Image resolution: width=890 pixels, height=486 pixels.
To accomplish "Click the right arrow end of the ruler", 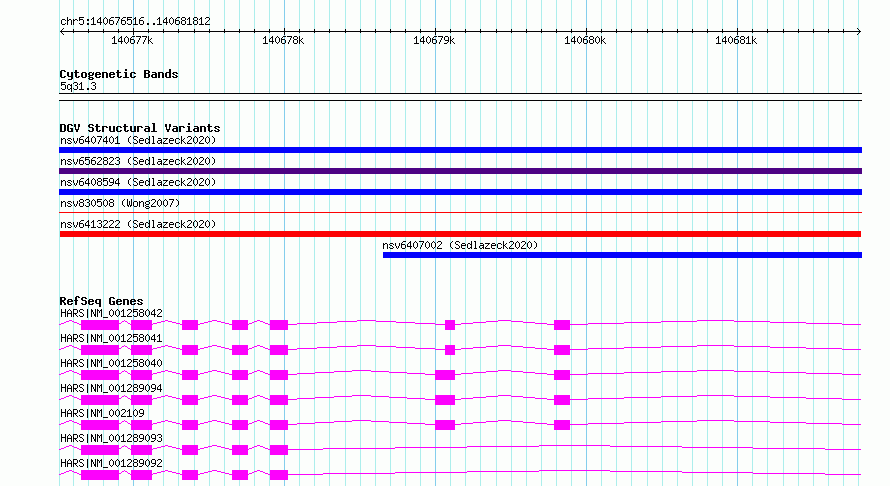I will 859,31.
